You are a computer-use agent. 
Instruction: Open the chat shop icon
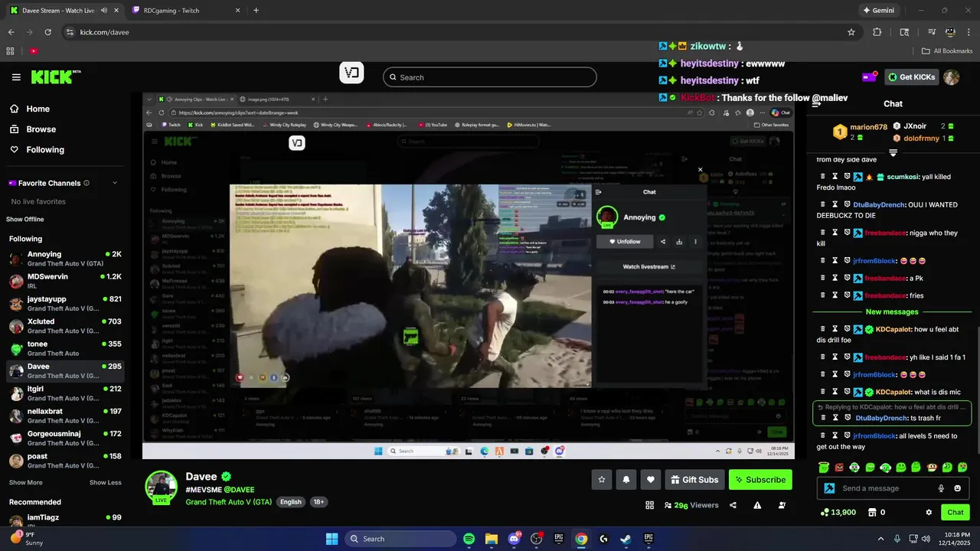click(x=872, y=512)
